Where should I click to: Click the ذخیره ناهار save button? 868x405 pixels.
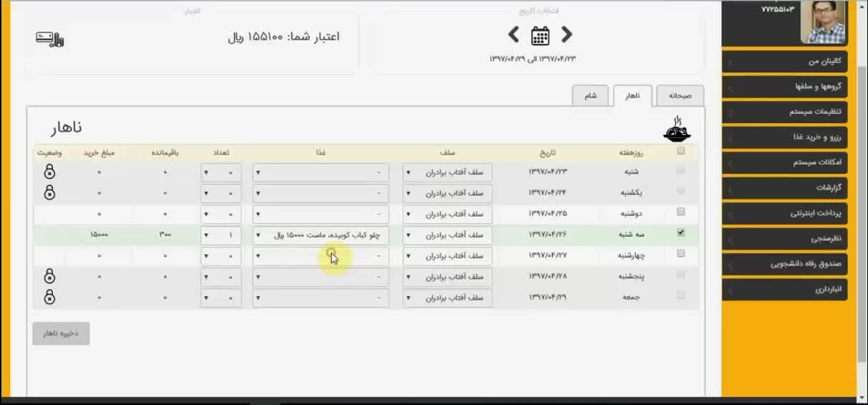point(61,333)
